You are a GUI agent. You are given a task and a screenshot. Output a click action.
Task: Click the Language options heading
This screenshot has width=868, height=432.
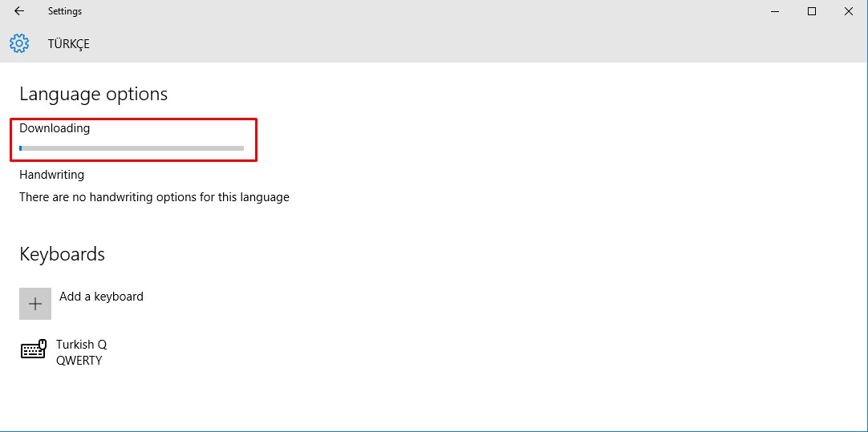click(93, 94)
